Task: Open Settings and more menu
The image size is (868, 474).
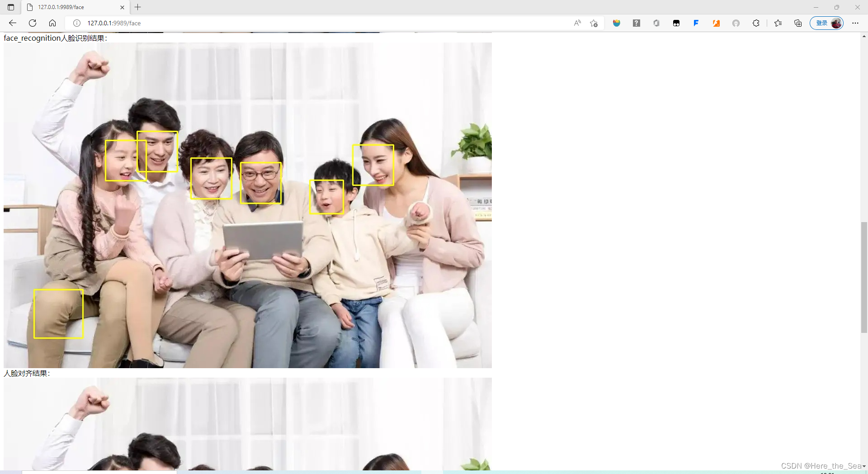Action: click(x=855, y=23)
